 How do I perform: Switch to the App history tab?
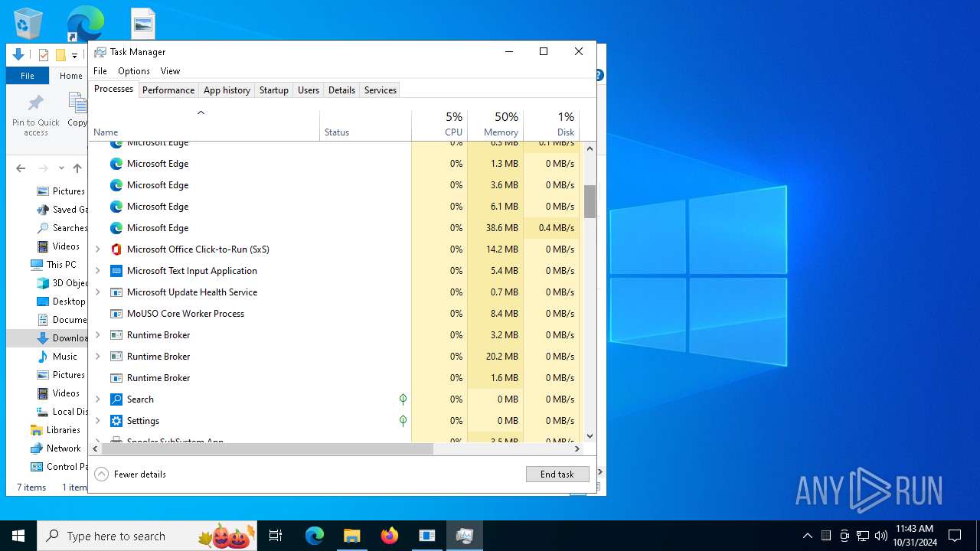tap(227, 90)
